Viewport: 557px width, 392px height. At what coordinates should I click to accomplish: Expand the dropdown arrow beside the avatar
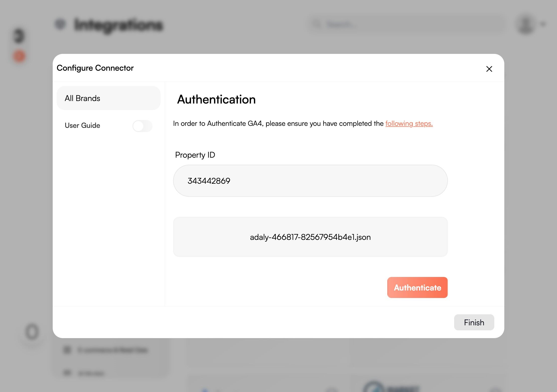[x=543, y=24]
